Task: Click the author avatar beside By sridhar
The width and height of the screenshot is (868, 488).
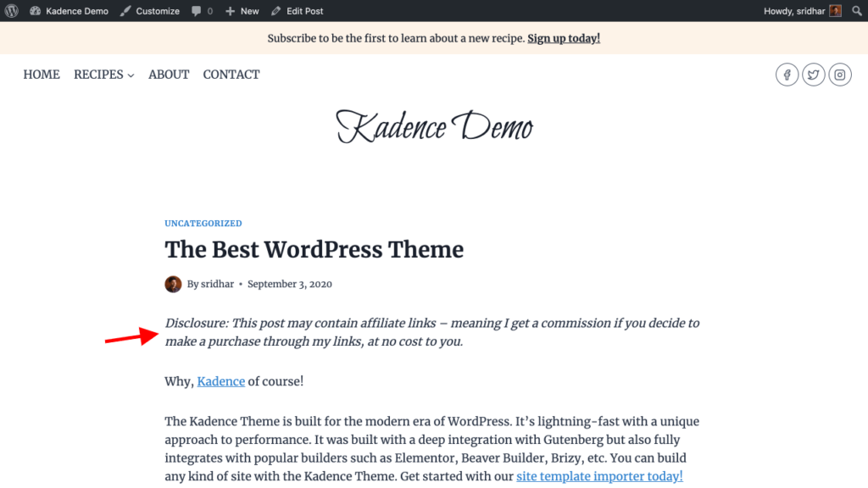Action: coord(173,284)
